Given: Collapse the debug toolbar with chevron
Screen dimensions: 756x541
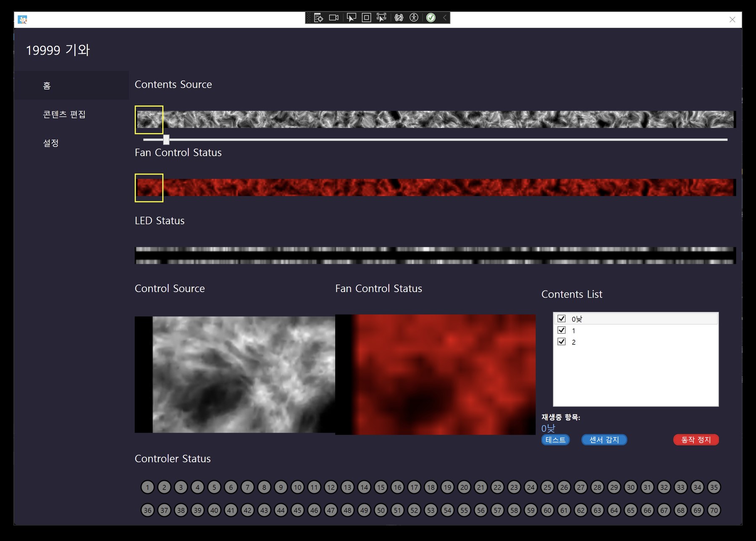Looking at the screenshot, I should pyautogui.click(x=444, y=18).
